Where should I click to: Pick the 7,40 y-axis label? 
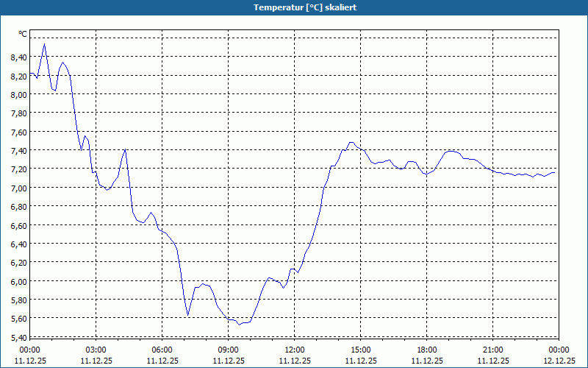click(x=19, y=151)
